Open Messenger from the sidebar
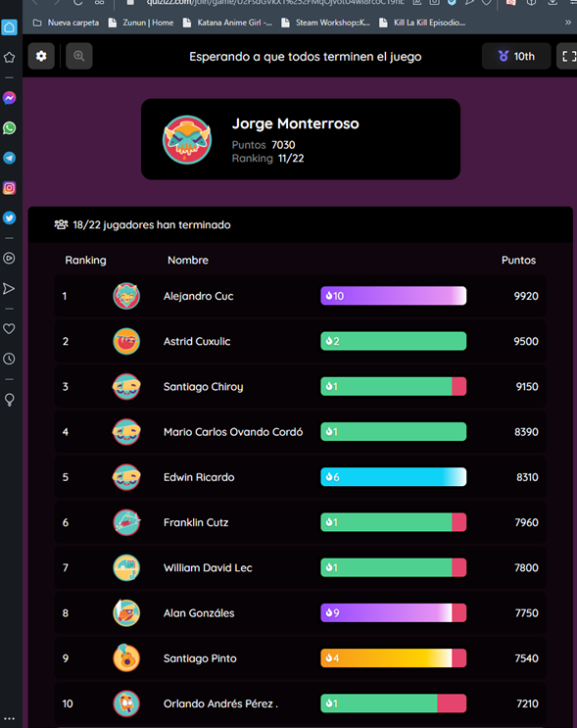This screenshot has width=577, height=728. 9,98
